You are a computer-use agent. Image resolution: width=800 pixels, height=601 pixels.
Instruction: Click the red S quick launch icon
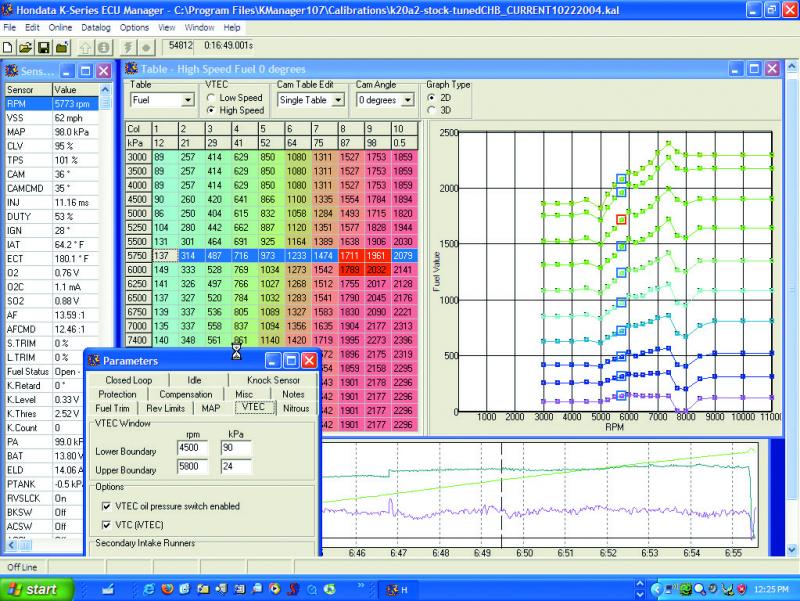[293, 589]
